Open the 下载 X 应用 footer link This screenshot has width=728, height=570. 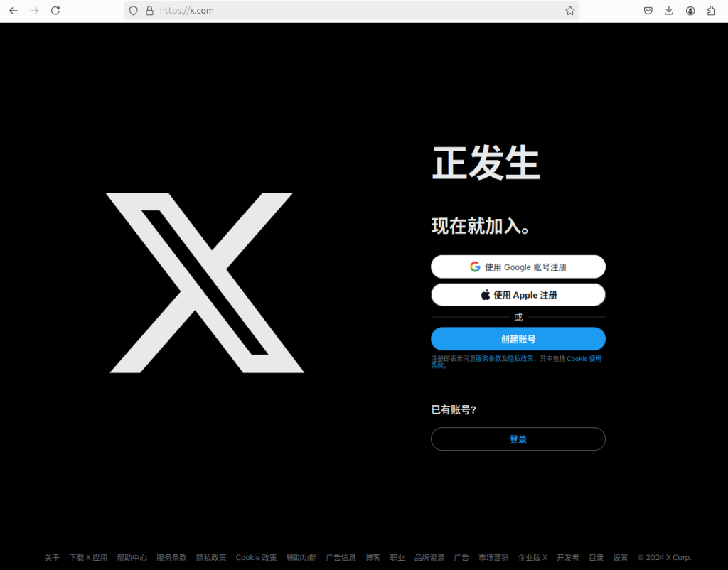point(88,558)
